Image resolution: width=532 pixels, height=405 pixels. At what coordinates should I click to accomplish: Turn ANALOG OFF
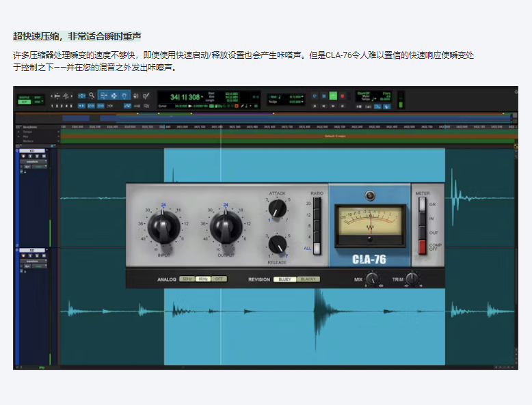(x=219, y=279)
